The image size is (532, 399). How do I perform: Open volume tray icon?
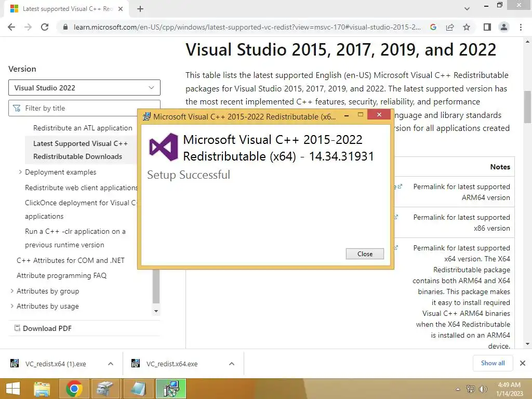(x=483, y=389)
